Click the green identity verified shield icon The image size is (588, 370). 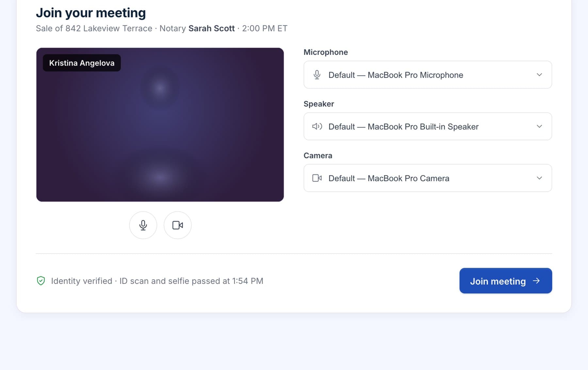tap(41, 281)
